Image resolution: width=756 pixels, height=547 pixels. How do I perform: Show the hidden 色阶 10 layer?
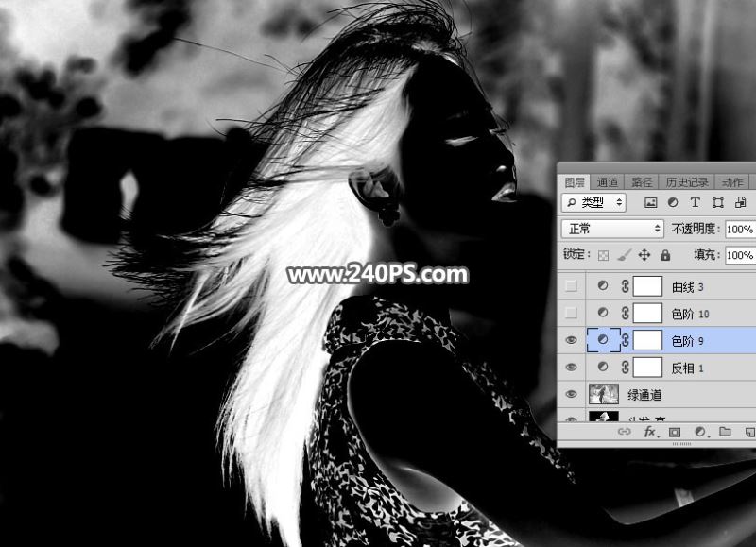tap(571, 314)
